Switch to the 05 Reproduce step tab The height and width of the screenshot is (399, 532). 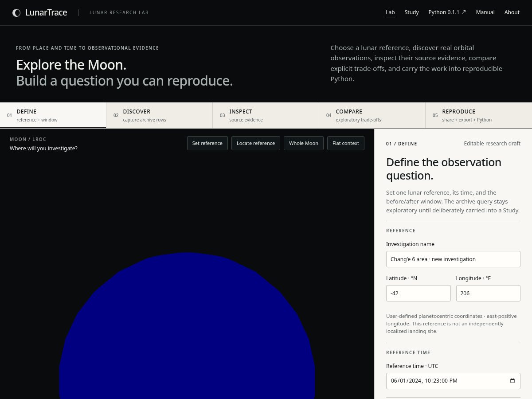pyautogui.click(x=479, y=115)
